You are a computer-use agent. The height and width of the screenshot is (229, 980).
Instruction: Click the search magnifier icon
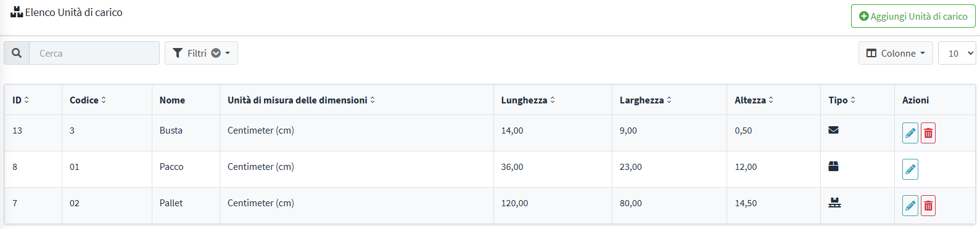pos(17,53)
